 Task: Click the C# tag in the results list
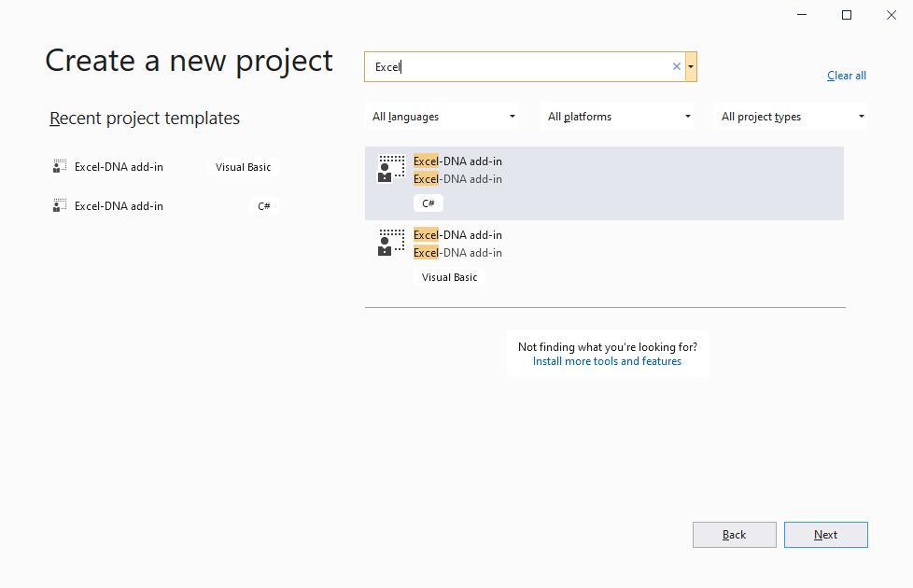click(x=428, y=203)
